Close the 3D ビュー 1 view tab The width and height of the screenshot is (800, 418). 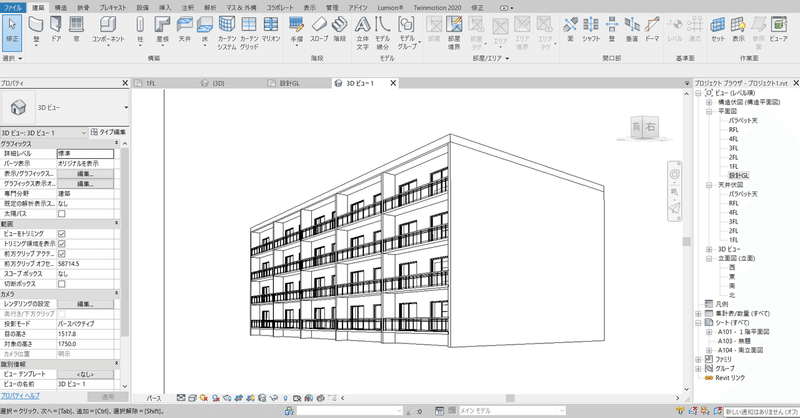point(393,83)
